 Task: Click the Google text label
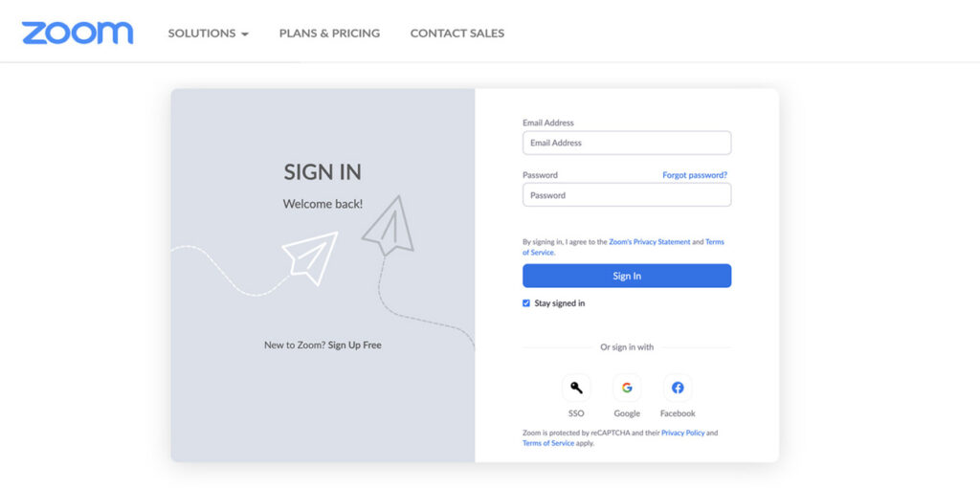tap(627, 413)
